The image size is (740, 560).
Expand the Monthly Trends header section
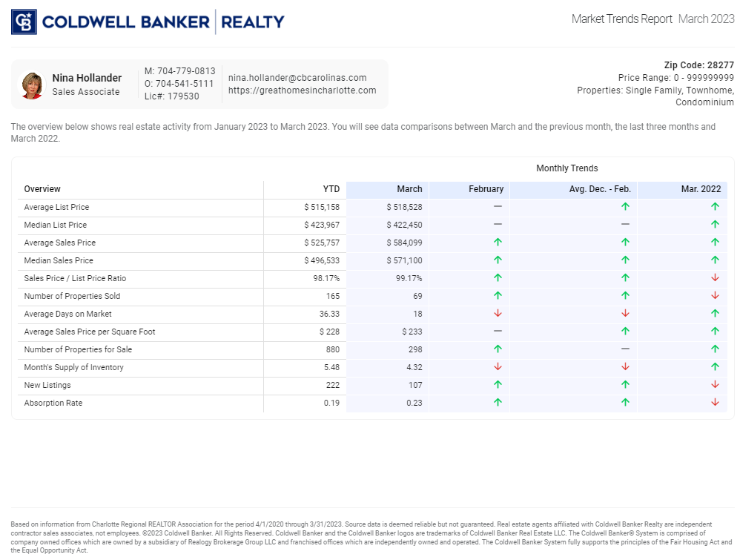click(x=567, y=168)
